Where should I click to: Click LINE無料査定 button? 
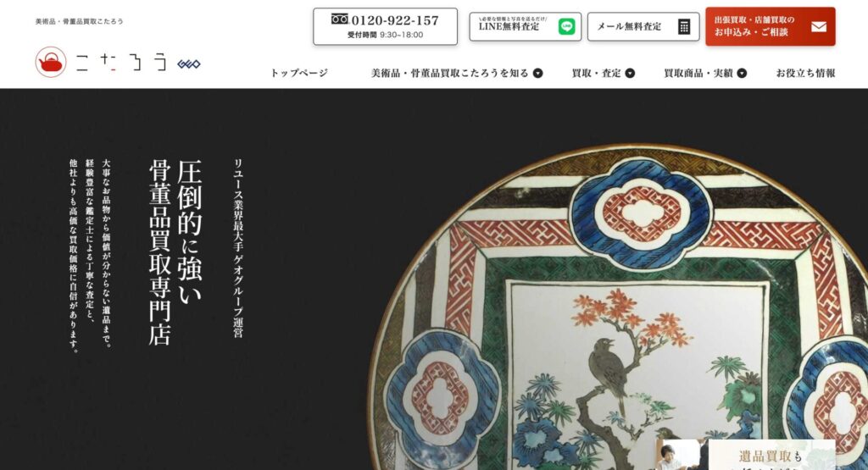pyautogui.click(x=526, y=26)
